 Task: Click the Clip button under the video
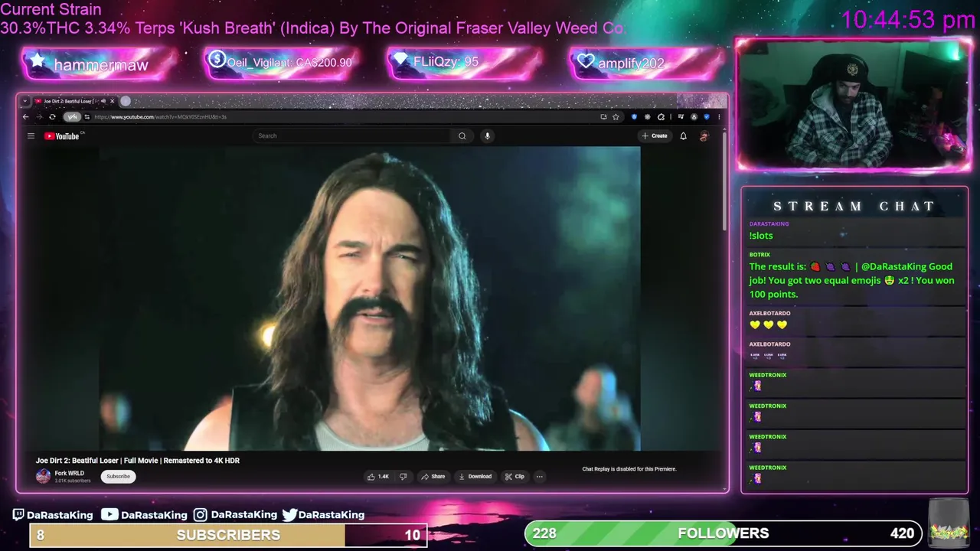click(x=514, y=476)
